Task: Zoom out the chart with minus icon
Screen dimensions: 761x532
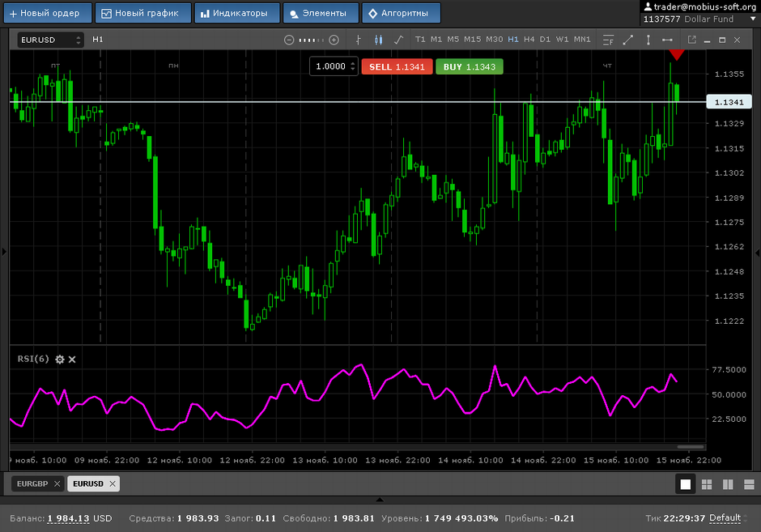Action: click(289, 40)
